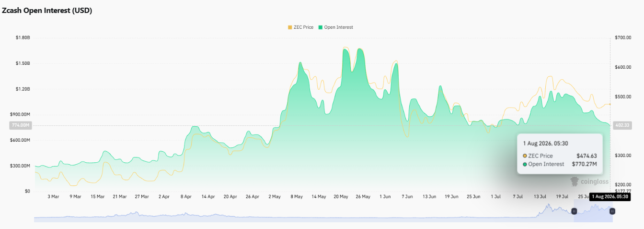644x229 pixels.
Task: Click the $0 left axis label
Action: (x=27, y=191)
